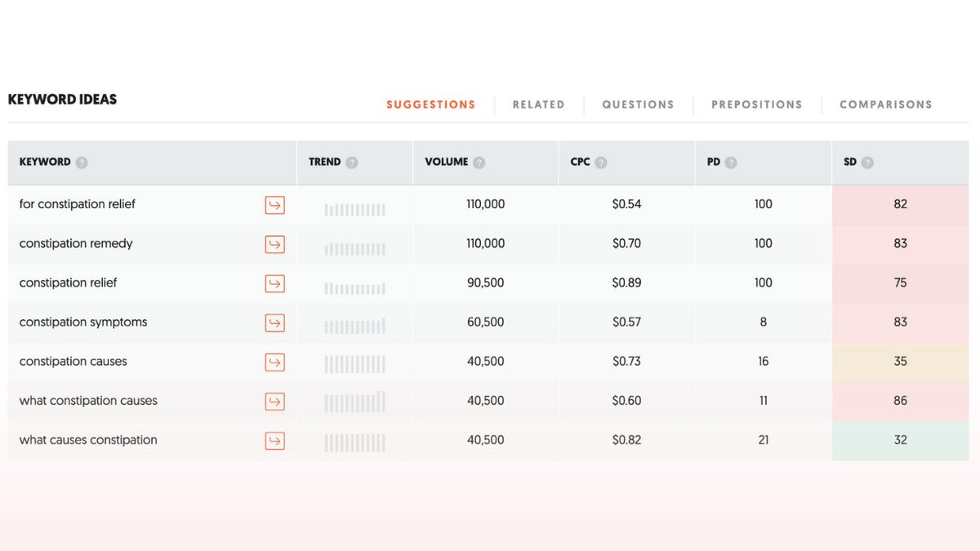
Task: Switch to the Related tab
Action: [539, 104]
